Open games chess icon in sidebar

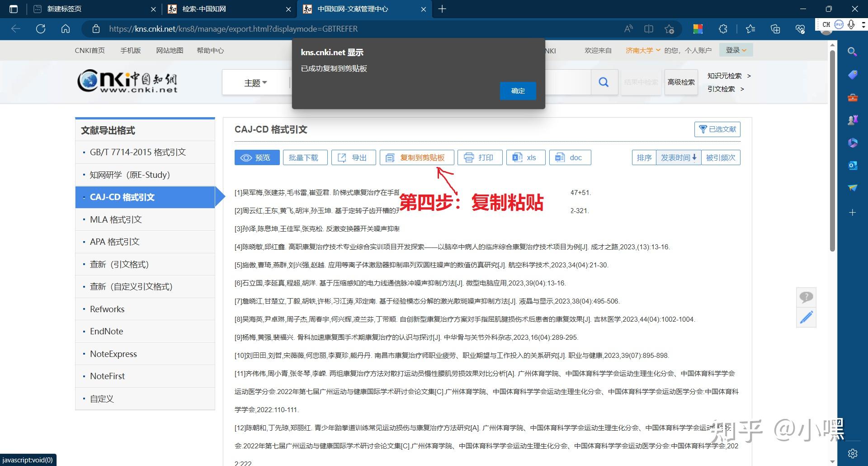852,120
